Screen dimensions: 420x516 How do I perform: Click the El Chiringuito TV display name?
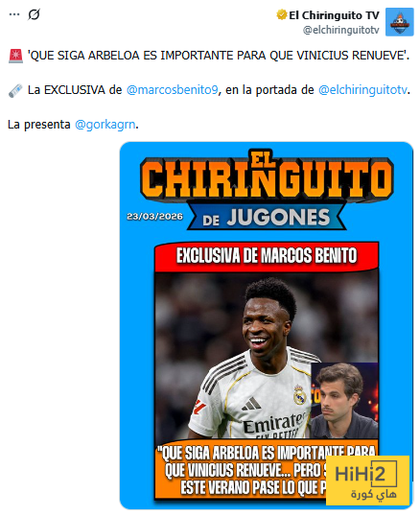(x=334, y=15)
